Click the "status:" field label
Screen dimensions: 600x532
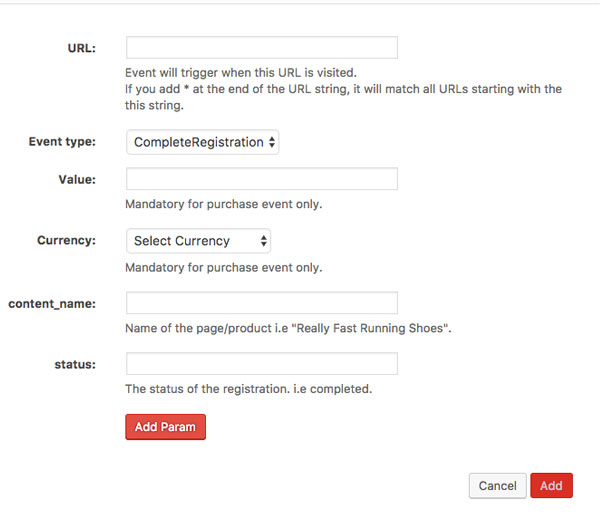click(x=75, y=364)
